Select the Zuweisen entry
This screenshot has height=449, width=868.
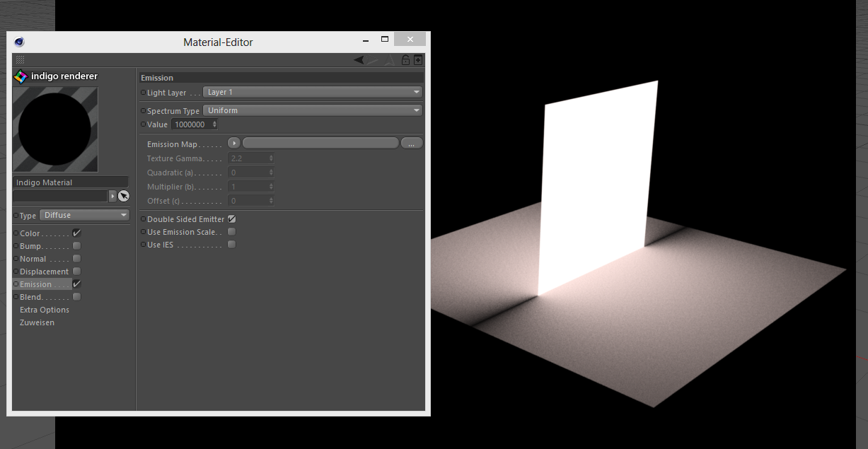(x=37, y=322)
